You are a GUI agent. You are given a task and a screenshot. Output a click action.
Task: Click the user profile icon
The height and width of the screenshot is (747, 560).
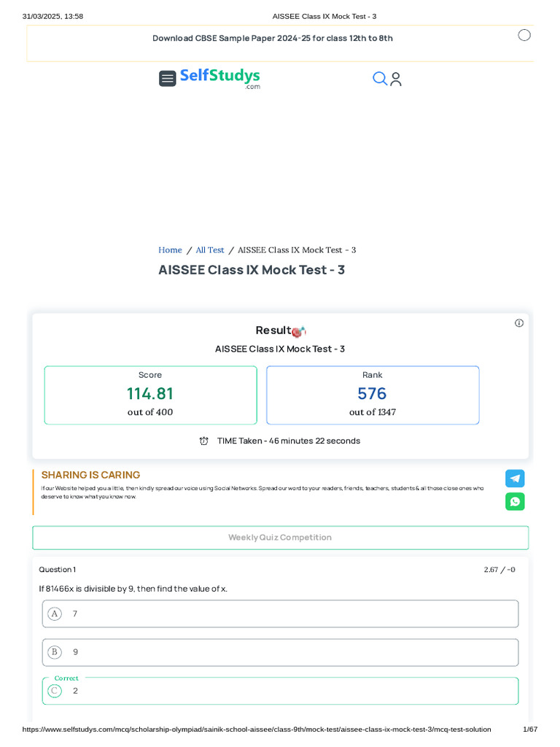point(396,79)
